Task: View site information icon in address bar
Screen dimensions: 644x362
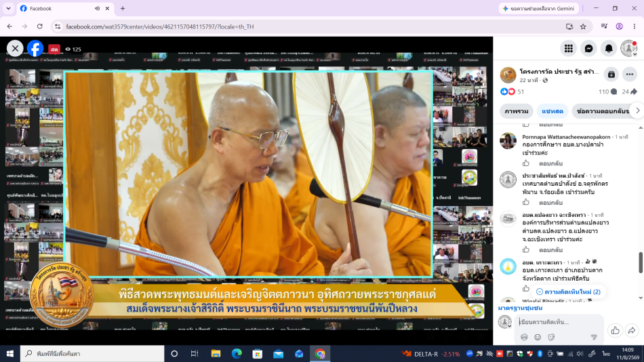Action: [x=58, y=26]
